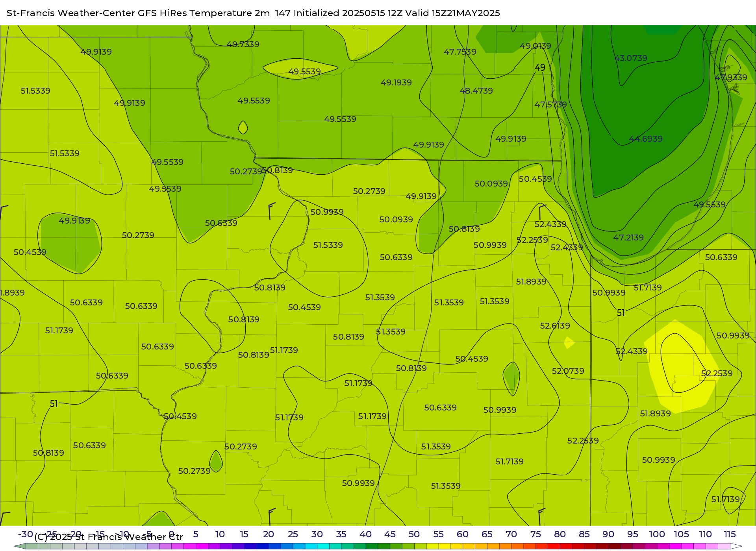Screen dimensions: 756x551
Task: Click the color scale label 95
Action: tap(633, 534)
